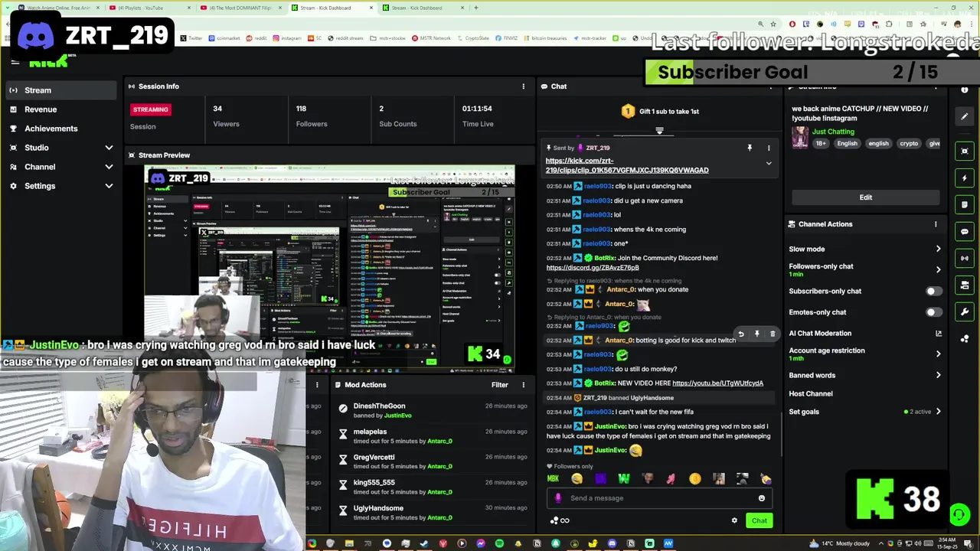Click the stream preview thumbnail

(x=329, y=269)
